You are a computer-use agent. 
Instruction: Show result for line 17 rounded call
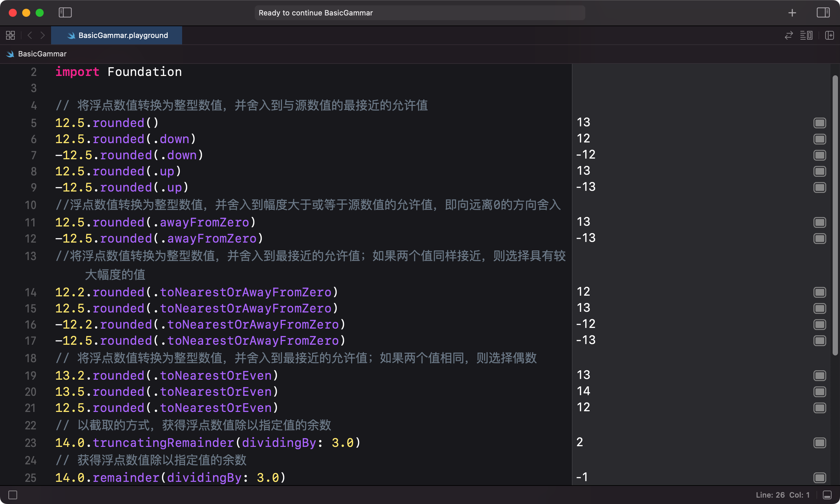click(820, 341)
